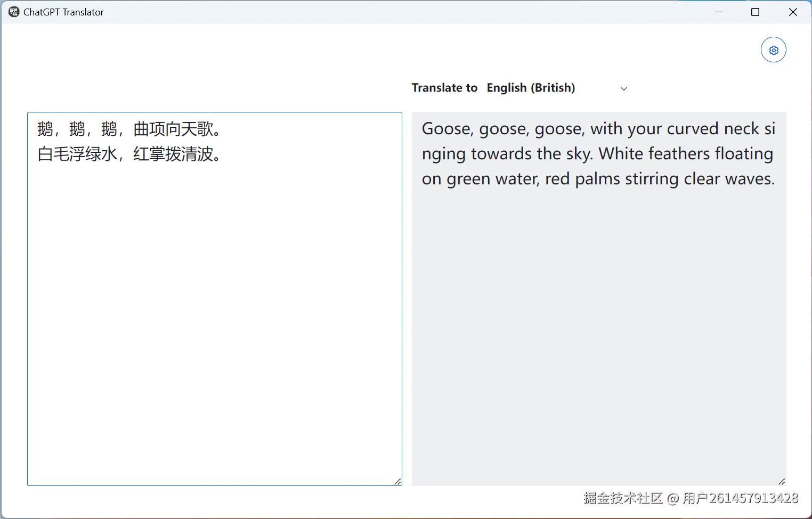Click the resize grip of the source text box
The image size is (812, 519).
tap(398, 481)
